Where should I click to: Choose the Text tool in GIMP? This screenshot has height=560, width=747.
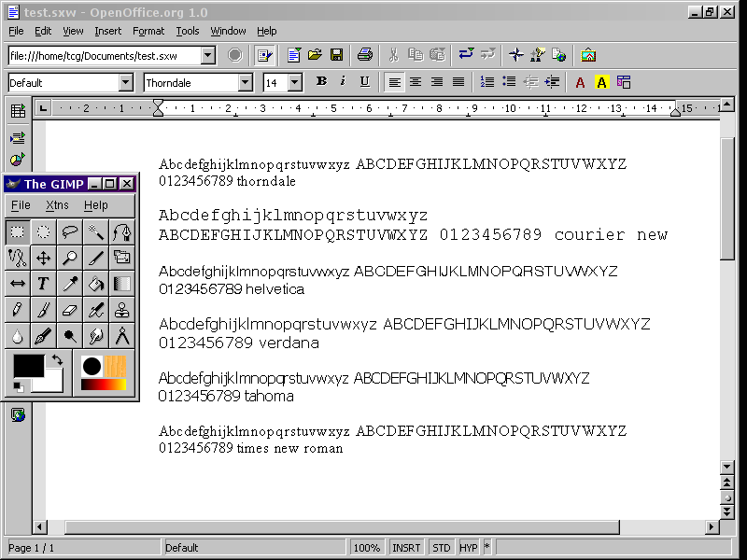43,285
